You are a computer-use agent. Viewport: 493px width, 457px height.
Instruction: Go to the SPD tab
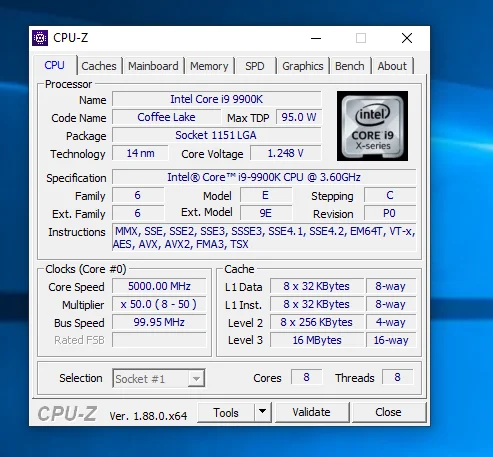coord(255,66)
